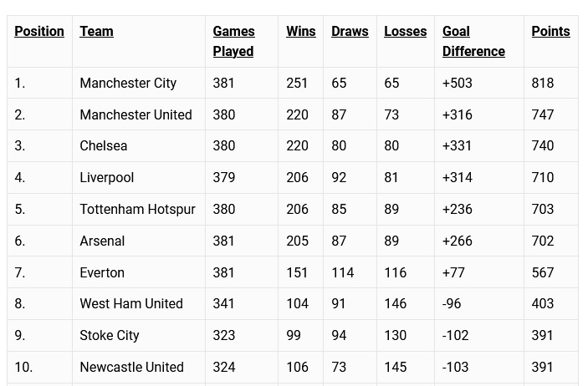Click the Wins column header
The height and width of the screenshot is (386, 588).
point(300,31)
